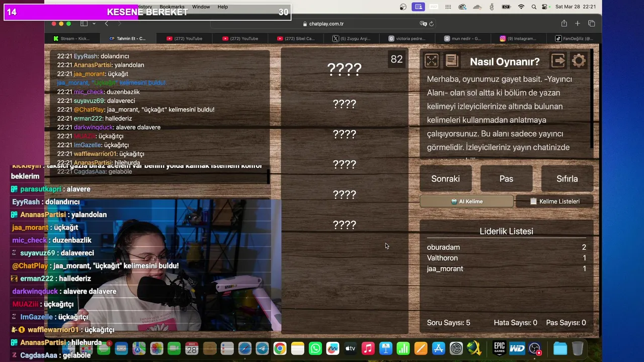Screen dimensions: 644x362
Task: Click the KESENE BEREKET progress bar
Action: click(147, 12)
